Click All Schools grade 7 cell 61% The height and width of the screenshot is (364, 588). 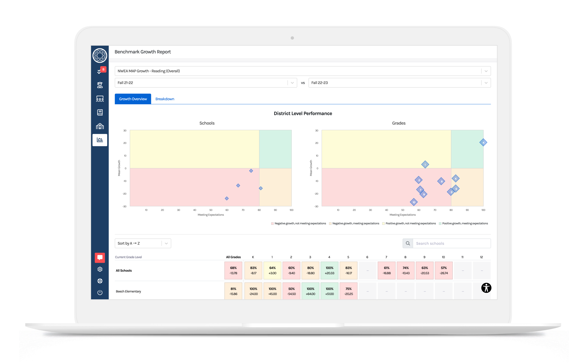387,271
